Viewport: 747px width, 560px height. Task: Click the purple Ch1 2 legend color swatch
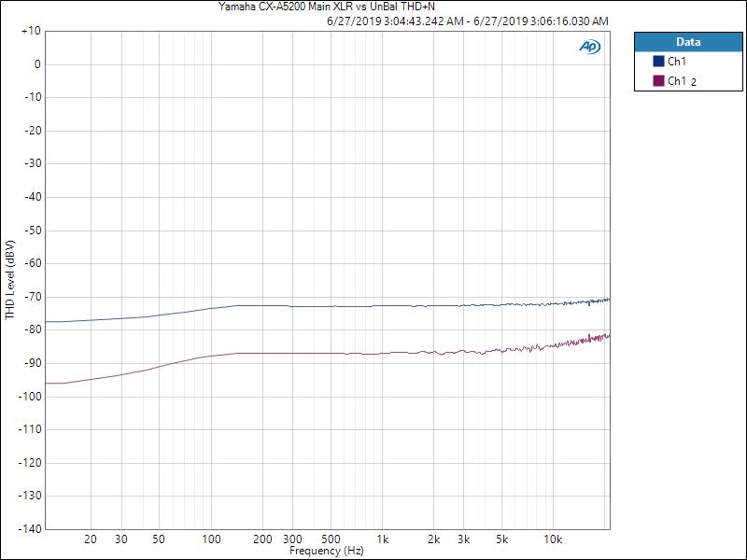pyautogui.click(x=658, y=81)
